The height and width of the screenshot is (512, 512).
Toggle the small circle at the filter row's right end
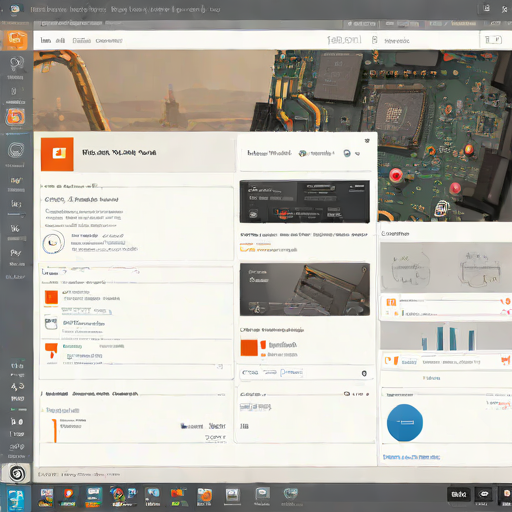[364, 373]
